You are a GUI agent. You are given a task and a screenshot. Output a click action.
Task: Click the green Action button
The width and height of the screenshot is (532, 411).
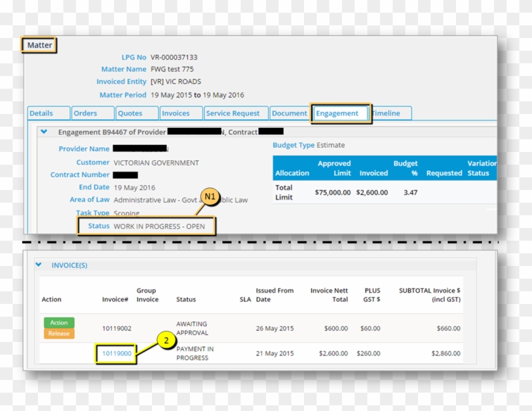tap(59, 322)
